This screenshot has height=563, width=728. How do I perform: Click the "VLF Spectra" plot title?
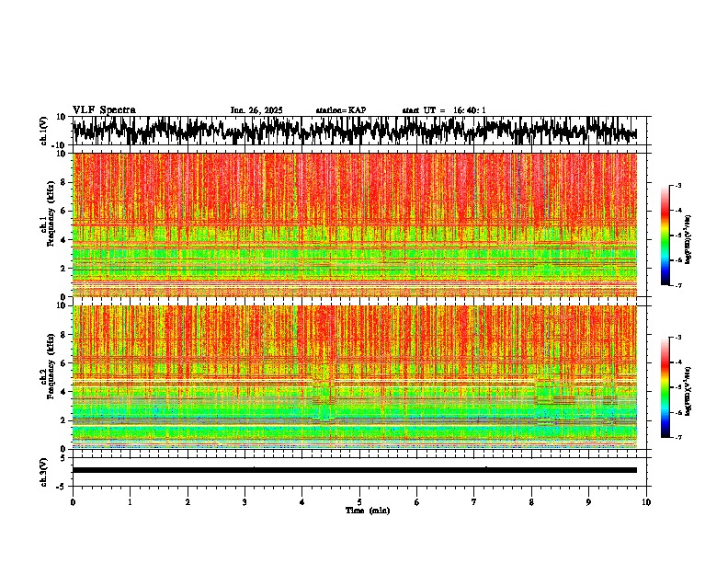click(x=104, y=110)
